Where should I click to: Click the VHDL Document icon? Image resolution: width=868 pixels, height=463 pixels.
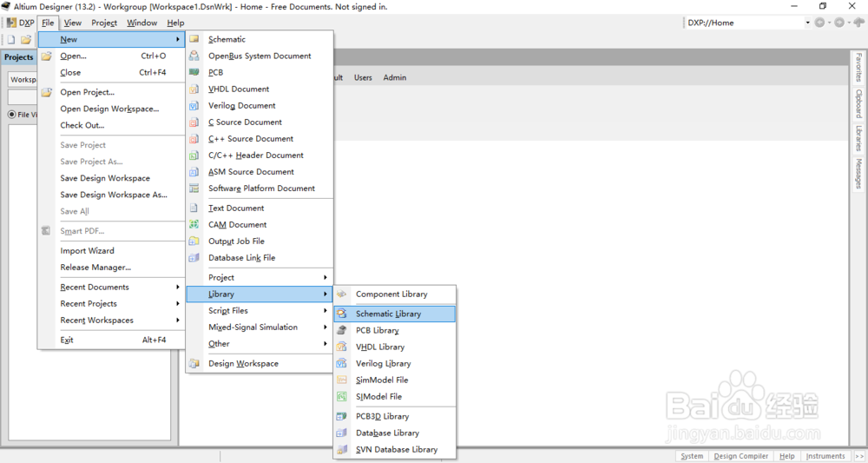(x=194, y=89)
